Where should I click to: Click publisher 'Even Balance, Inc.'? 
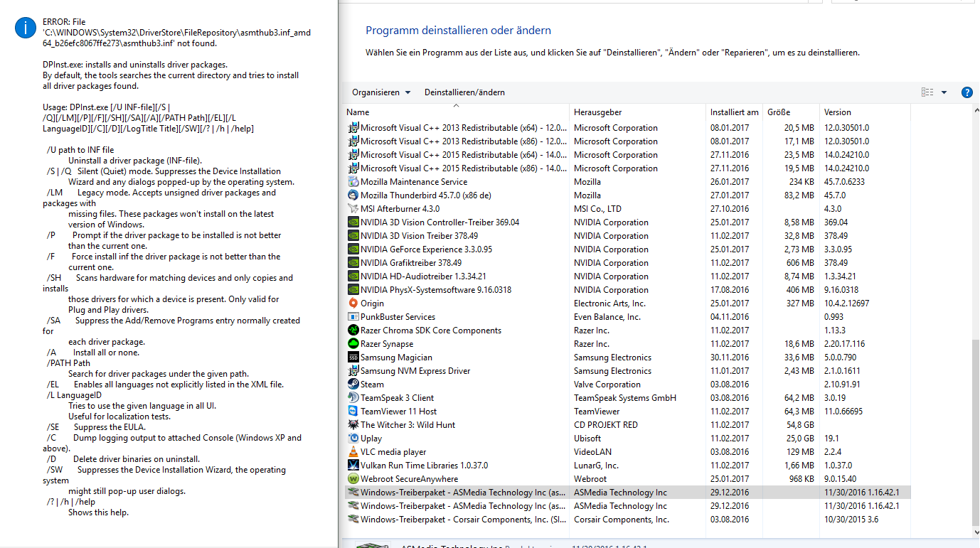click(607, 317)
